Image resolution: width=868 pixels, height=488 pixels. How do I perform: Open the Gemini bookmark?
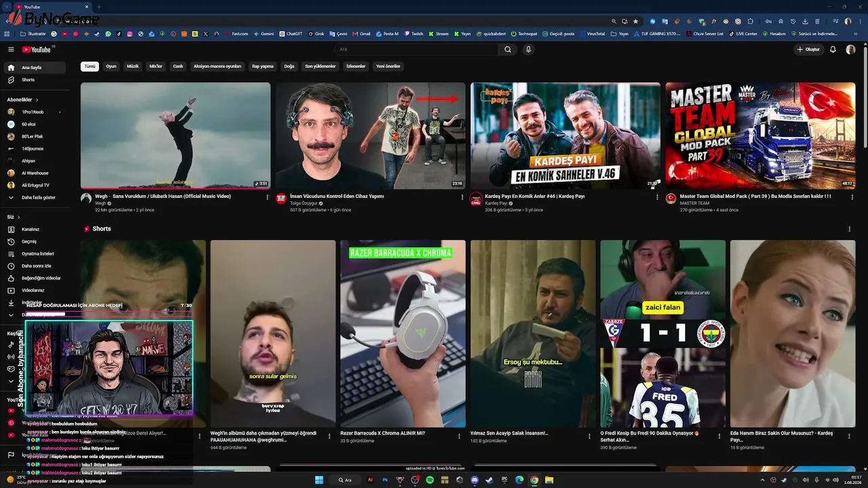[x=264, y=34]
